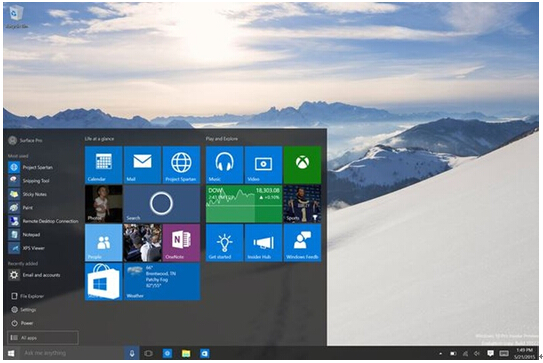Screen dimensions: 543x363
Task: Click the Power button in Start menu
Action: 23,323
